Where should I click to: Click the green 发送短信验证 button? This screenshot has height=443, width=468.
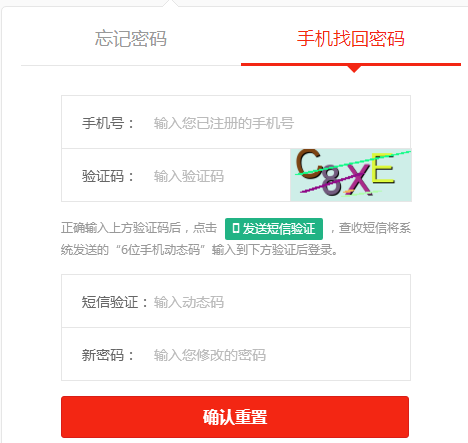point(274,229)
